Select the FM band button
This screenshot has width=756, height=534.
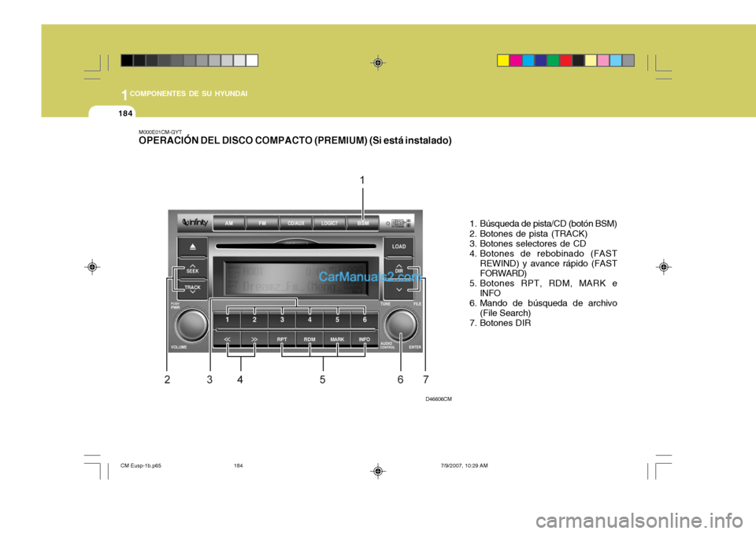point(262,224)
